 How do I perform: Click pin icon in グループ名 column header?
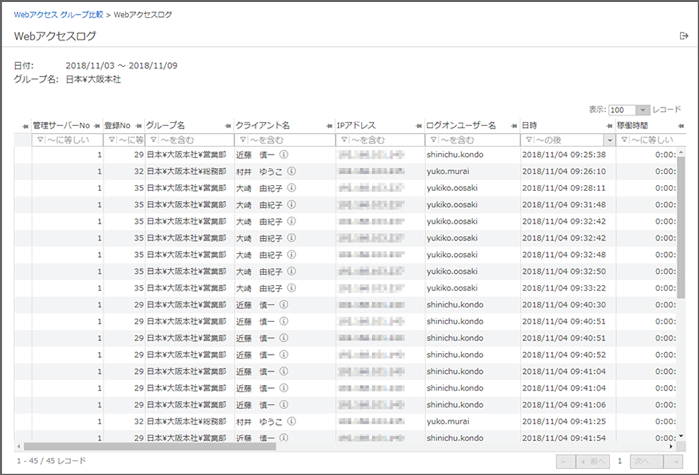coord(228,126)
